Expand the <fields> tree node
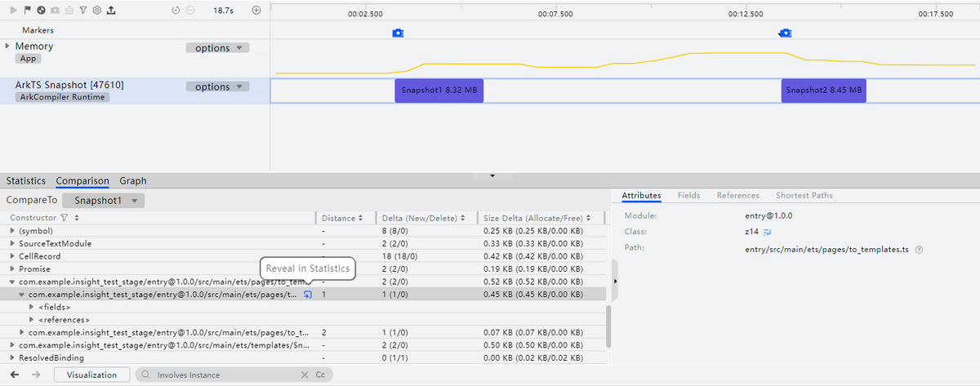The width and height of the screenshot is (980, 386). (31, 307)
